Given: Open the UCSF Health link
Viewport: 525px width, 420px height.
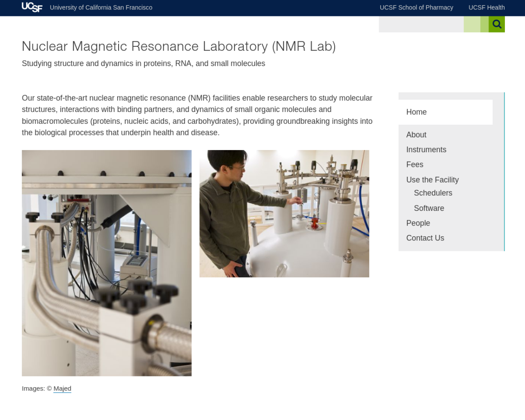Looking at the screenshot, I should click(x=486, y=7).
